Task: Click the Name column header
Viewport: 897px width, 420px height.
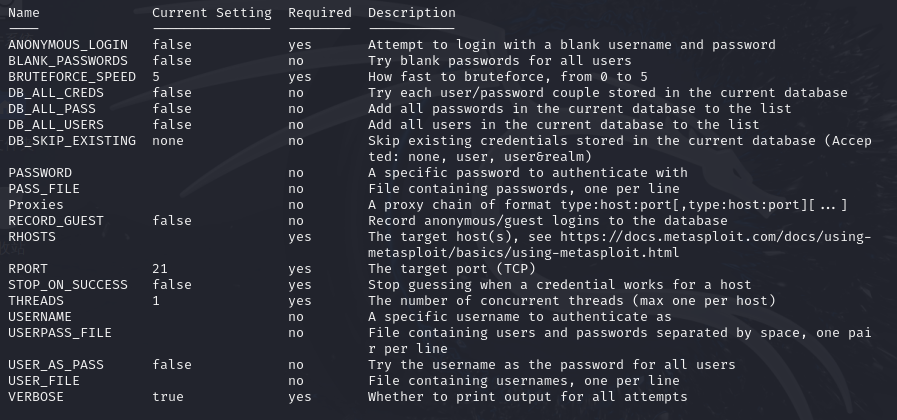Action: (x=24, y=13)
